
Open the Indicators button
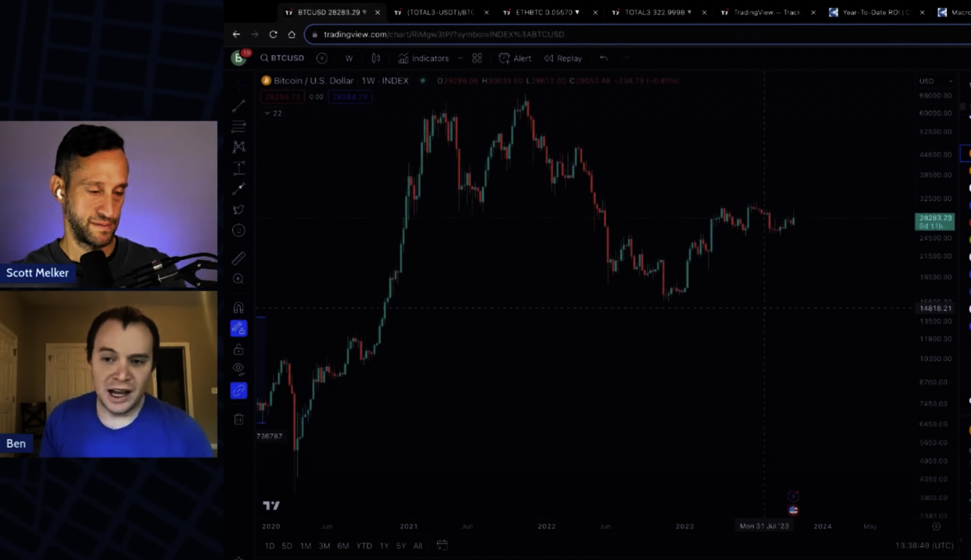[x=423, y=58]
